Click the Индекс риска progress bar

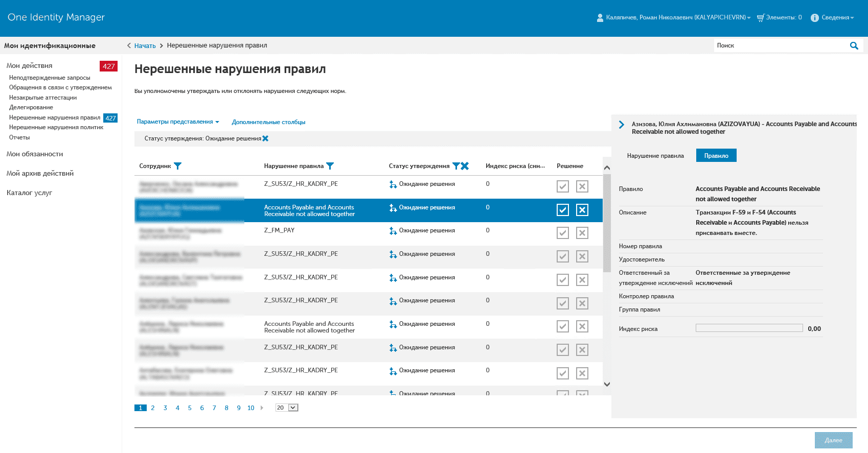[749, 328]
